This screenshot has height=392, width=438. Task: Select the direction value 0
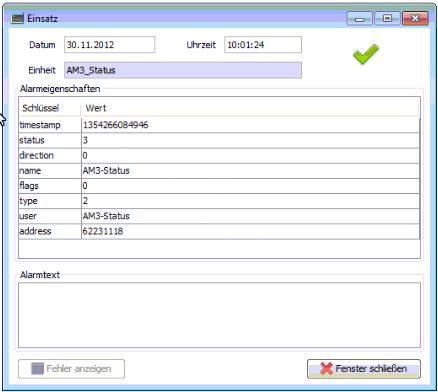(250, 155)
